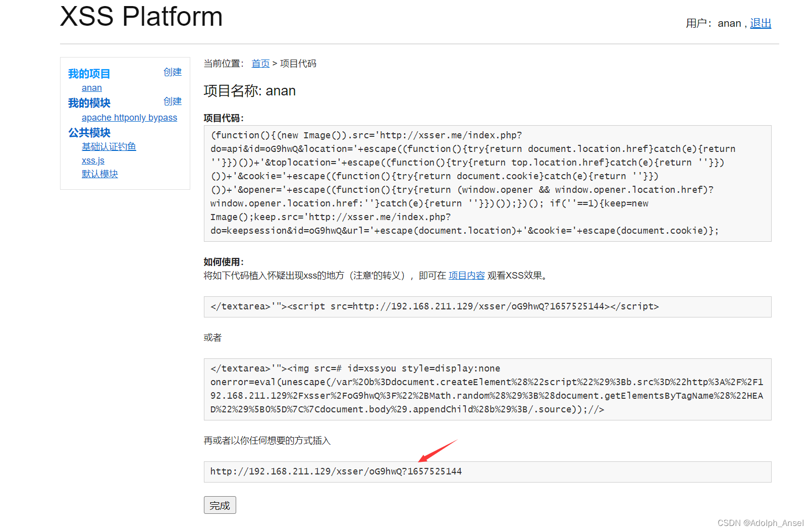
Task: Open the anan project link in sidebar
Action: [x=92, y=88]
